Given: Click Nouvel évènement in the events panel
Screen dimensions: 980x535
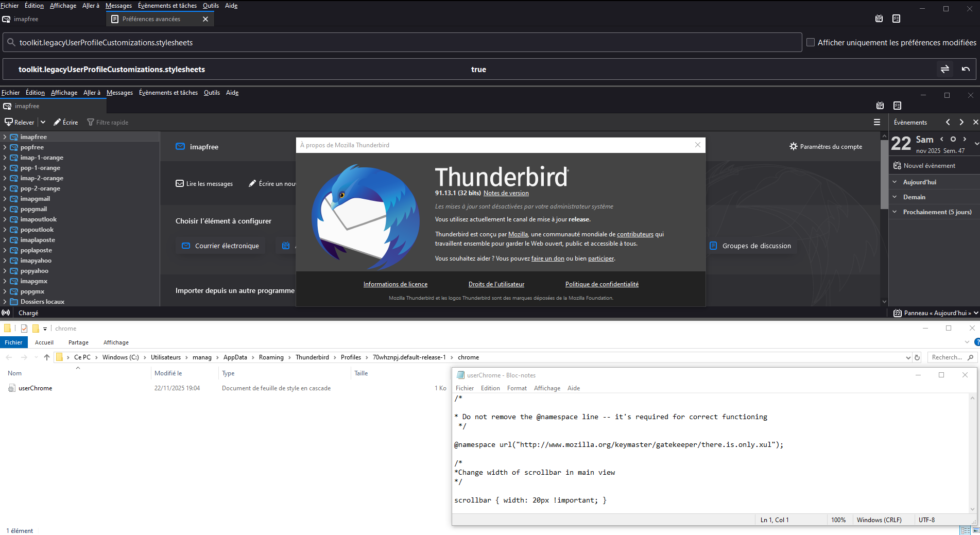Looking at the screenshot, I should coord(924,165).
